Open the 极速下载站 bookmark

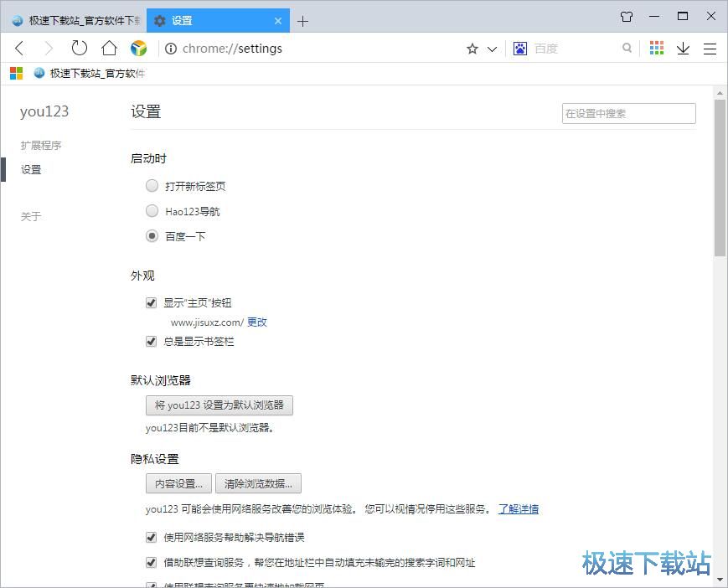pos(89,74)
